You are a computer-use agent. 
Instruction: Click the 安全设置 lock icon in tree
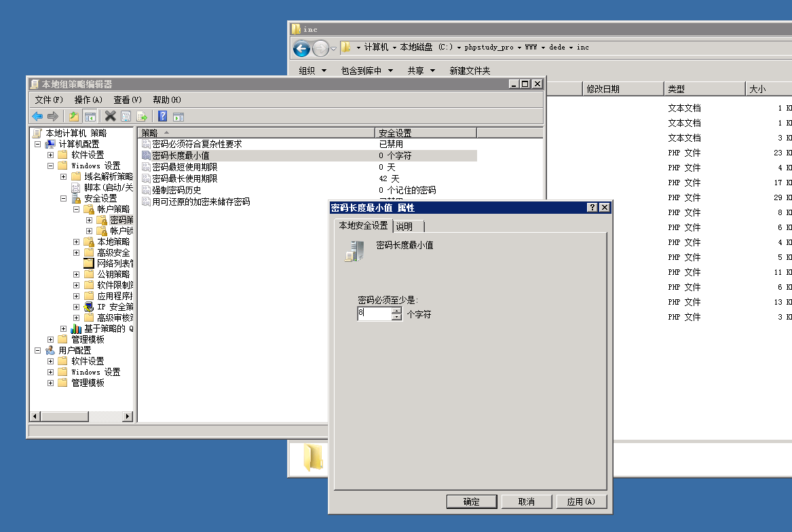[x=76, y=199]
